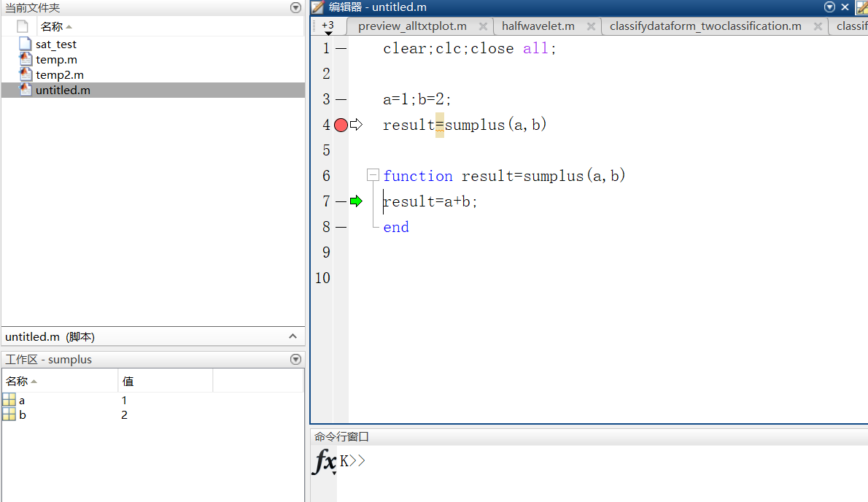Set a breakpoint on line 1 dash

pos(341,49)
